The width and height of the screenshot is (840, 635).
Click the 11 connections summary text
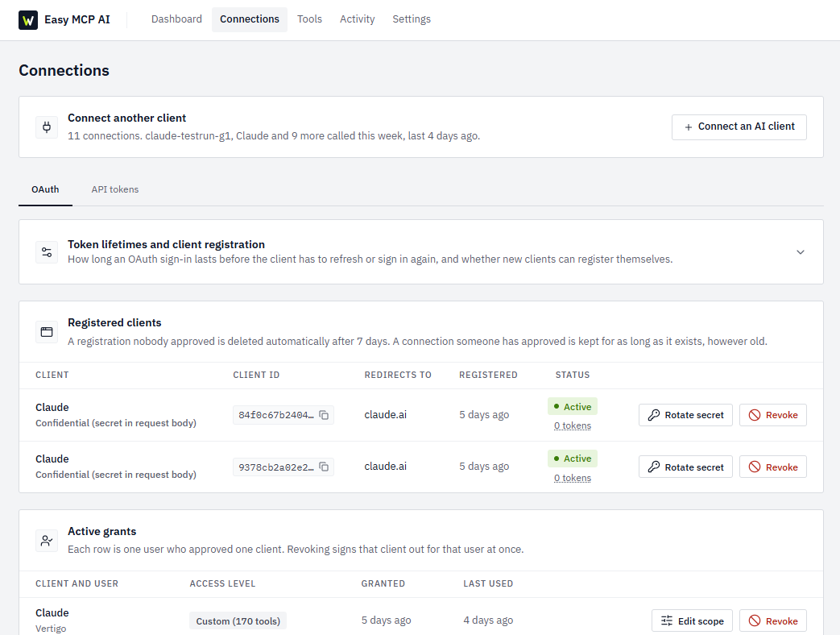274,136
